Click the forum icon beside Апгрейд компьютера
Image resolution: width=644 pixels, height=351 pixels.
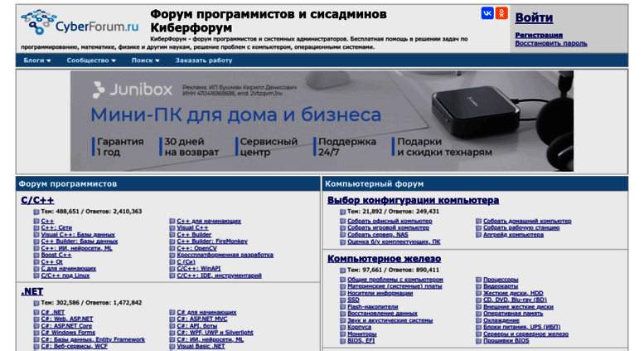478,235
